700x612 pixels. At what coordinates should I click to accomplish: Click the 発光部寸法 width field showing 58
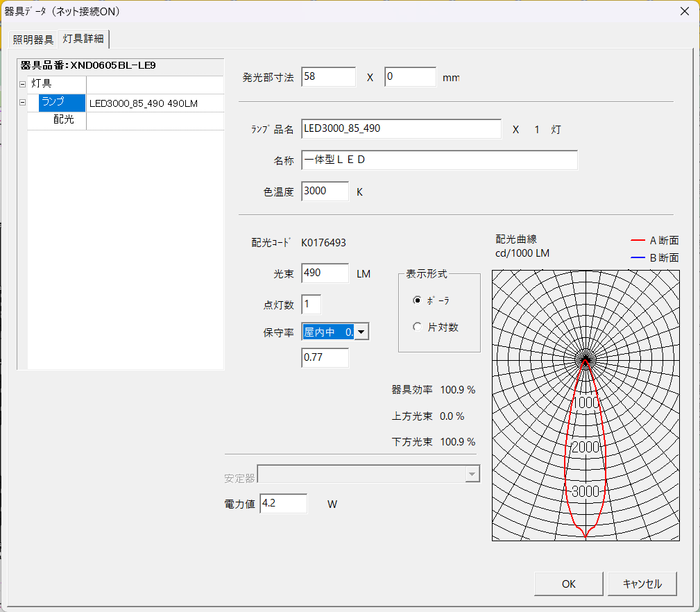pos(329,77)
